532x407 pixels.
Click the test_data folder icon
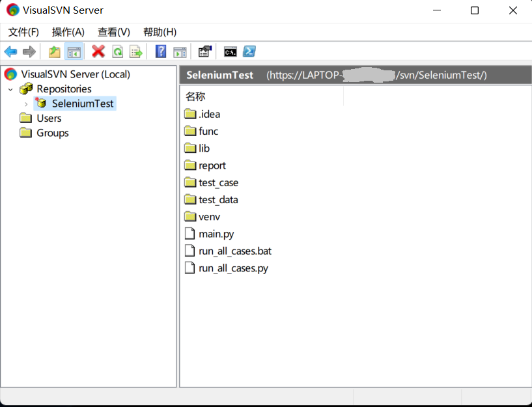pos(190,199)
